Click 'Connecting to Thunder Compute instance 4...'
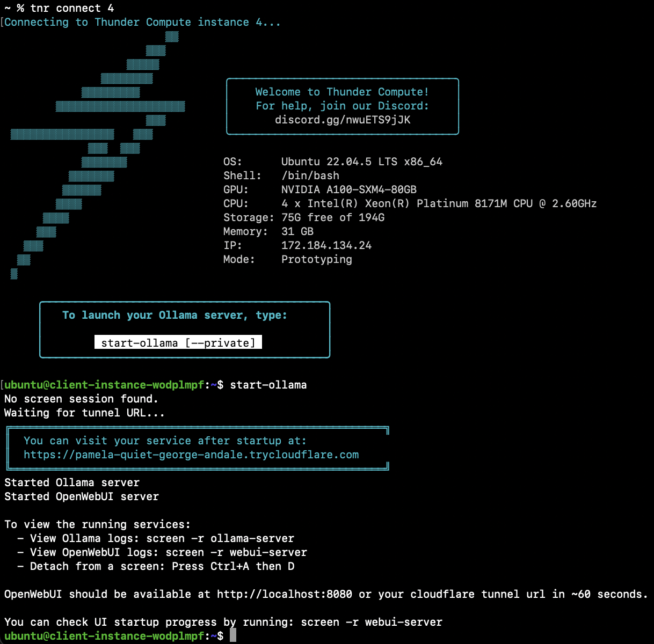The height and width of the screenshot is (644, 654). (x=142, y=22)
